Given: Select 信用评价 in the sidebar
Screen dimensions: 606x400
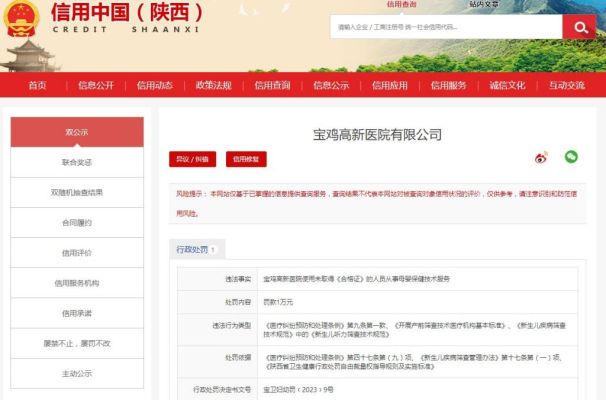Looking at the screenshot, I should coord(77,253).
